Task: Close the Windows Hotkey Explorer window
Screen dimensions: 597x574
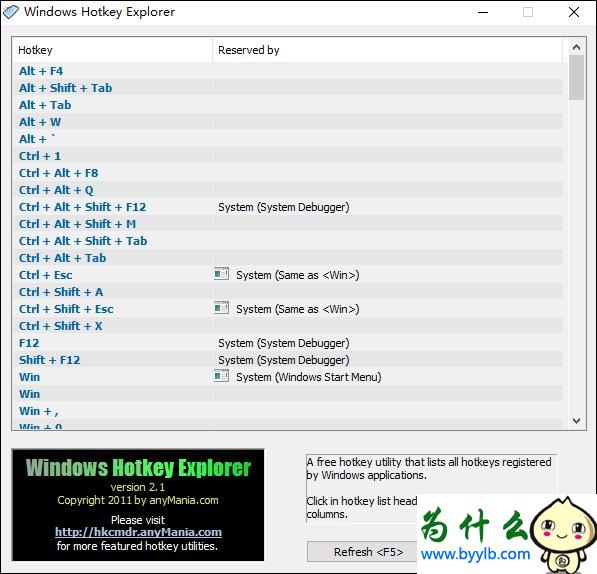Action: pos(573,12)
